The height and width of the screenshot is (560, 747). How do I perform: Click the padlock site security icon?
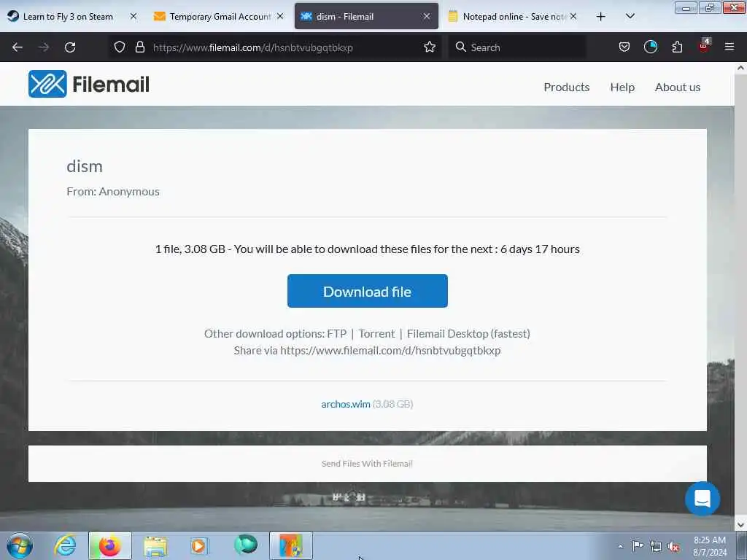[x=139, y=47]
